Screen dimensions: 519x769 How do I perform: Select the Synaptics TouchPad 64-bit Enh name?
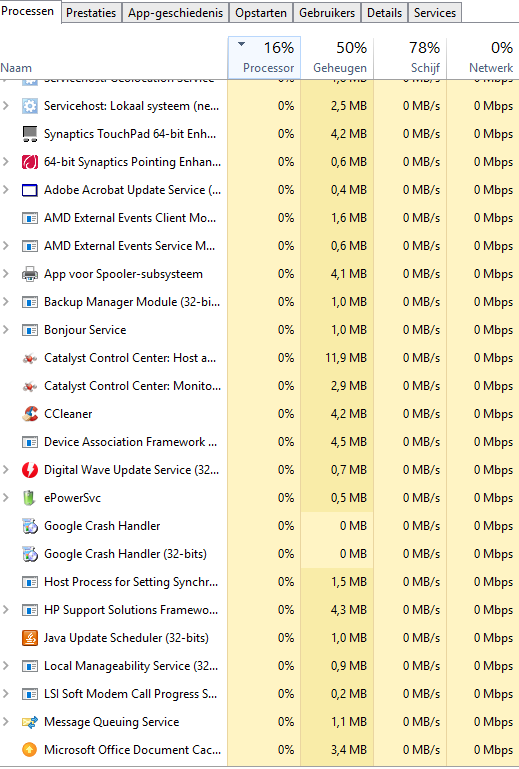(130, 134)
